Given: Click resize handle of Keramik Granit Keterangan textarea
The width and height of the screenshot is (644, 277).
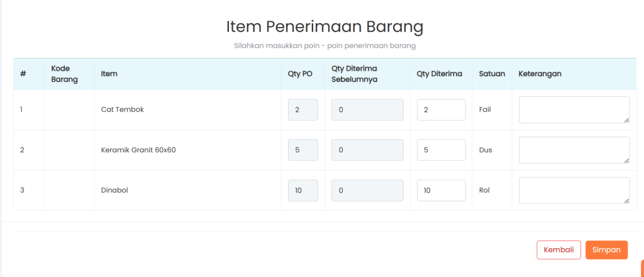Looking at the screenshot, I should click(626, 160).
